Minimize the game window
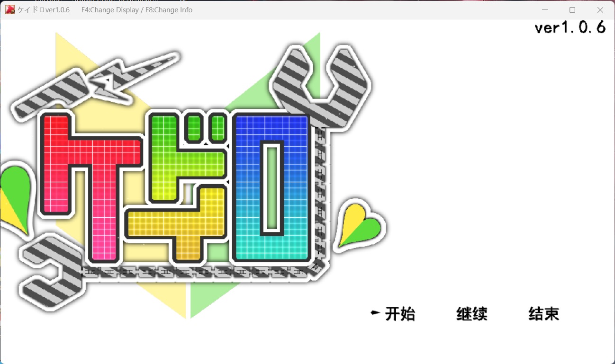The image size is (615, 364). click(x=543, y=9)
